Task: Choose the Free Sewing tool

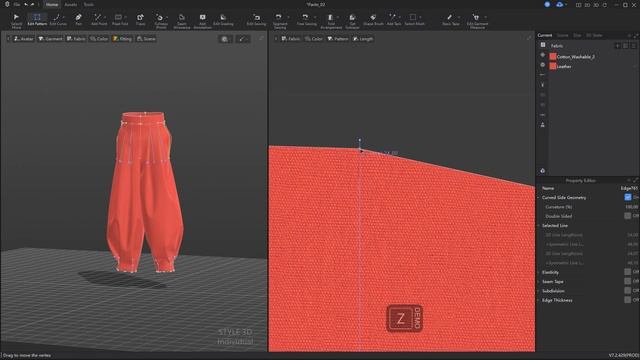Action: [x=306, y=20]
